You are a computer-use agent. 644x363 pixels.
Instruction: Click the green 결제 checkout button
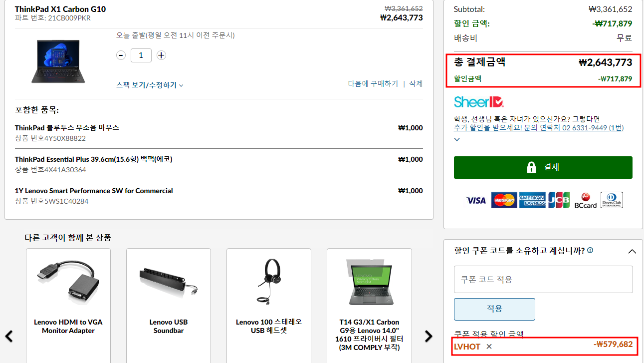pos(543,167)
